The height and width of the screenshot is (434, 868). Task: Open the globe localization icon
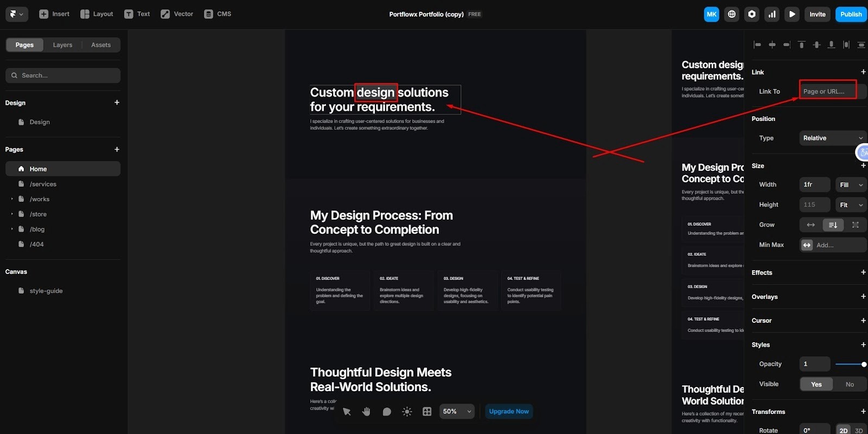click(732, 15)
